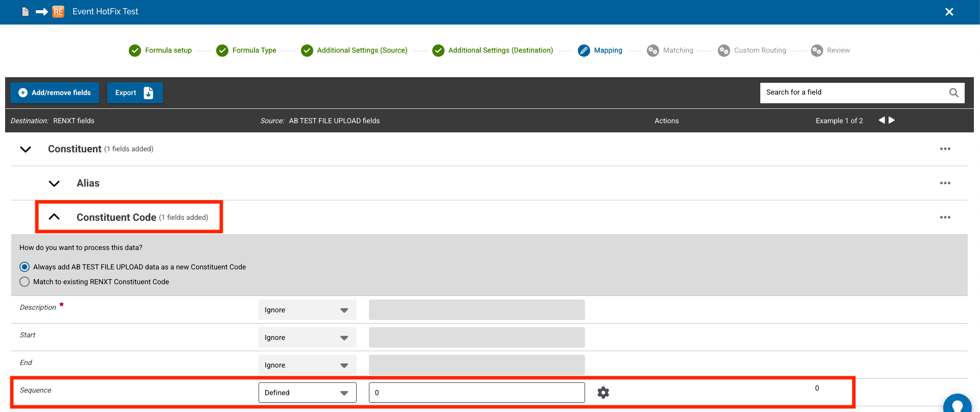Collapse the Constituent section chevron

(x=26, y=149)
